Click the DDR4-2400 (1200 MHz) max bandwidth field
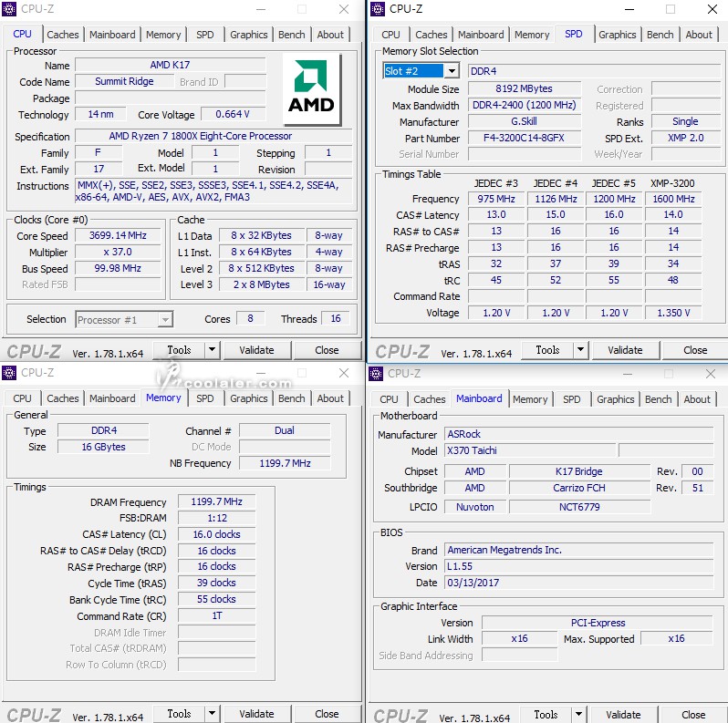This screenshot has height=723, width=728. 525,105
